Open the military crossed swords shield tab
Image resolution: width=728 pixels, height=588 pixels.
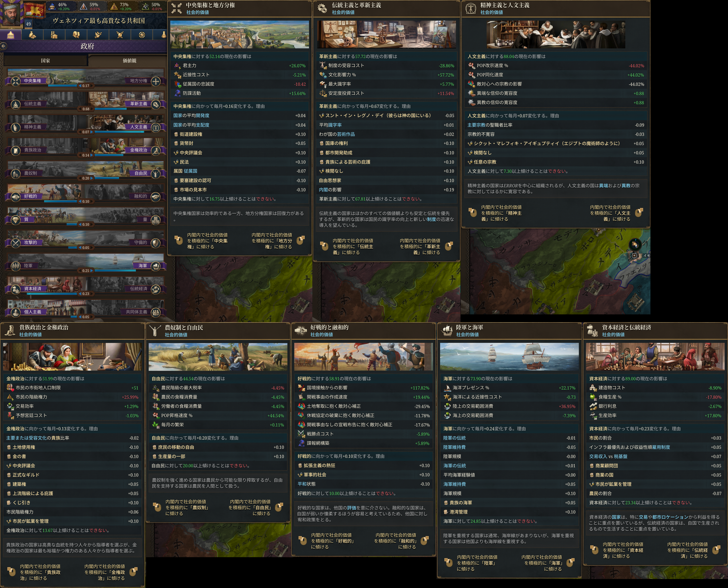click(120, 35)
